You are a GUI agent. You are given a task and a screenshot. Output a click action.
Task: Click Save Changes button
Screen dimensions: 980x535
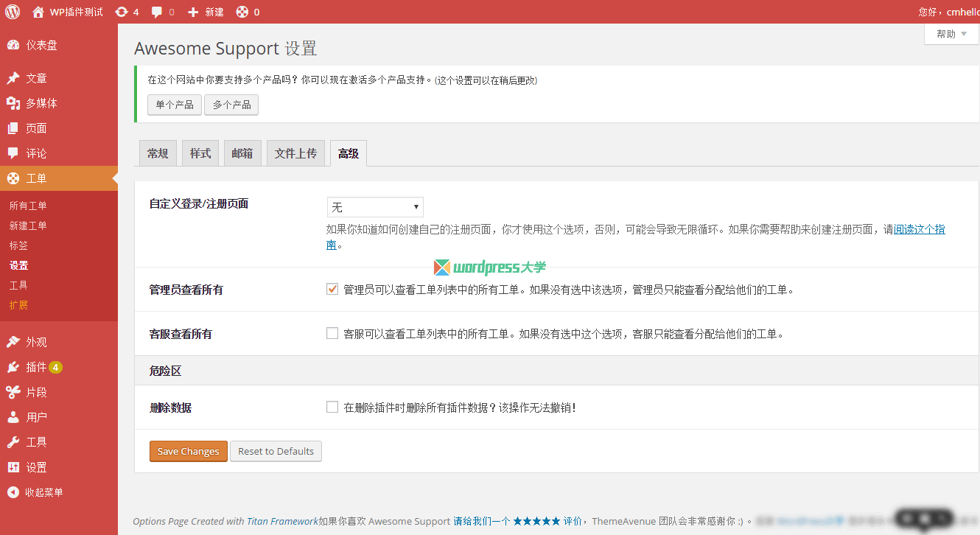189,451
